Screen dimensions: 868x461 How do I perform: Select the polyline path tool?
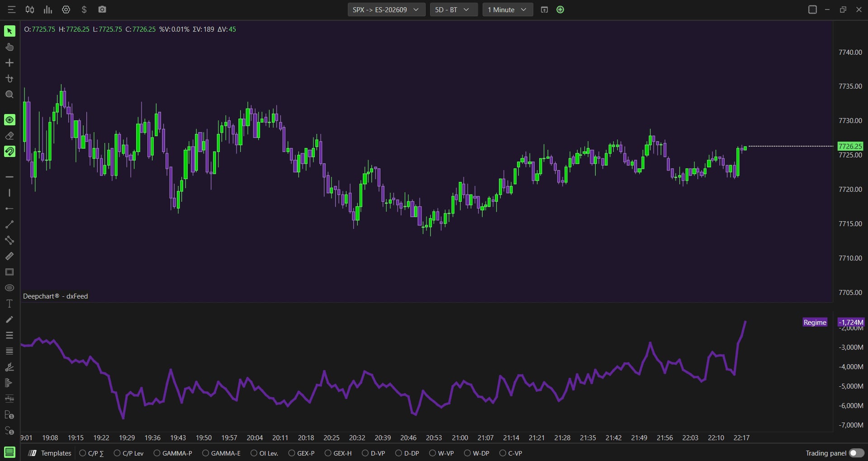pos(9,240)
